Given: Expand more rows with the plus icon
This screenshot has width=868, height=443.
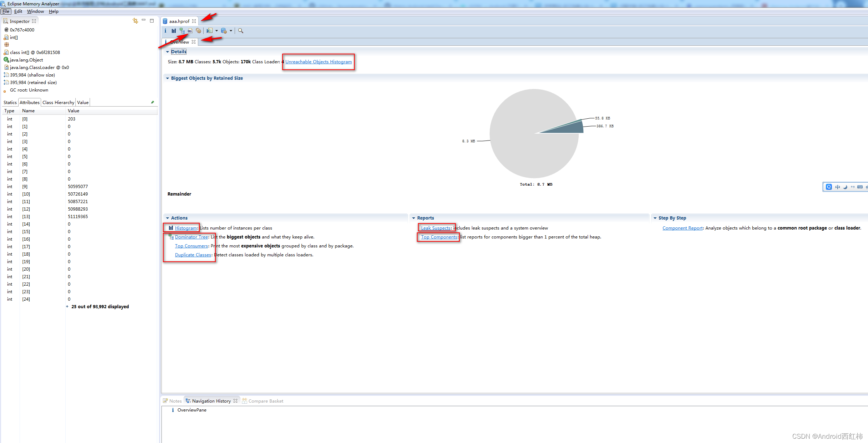Looking at the screenshot, I should pyautogui.click(x=67, y=306).
